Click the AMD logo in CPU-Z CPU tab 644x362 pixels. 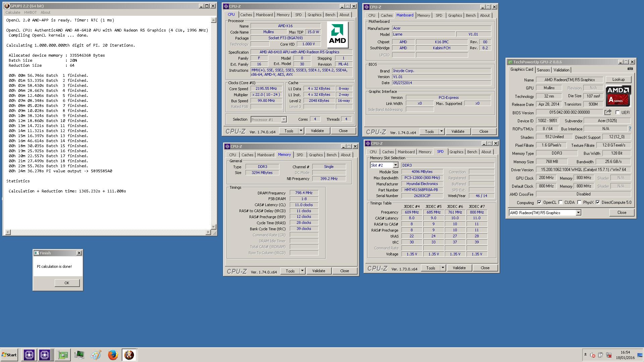tap(337, 35)
